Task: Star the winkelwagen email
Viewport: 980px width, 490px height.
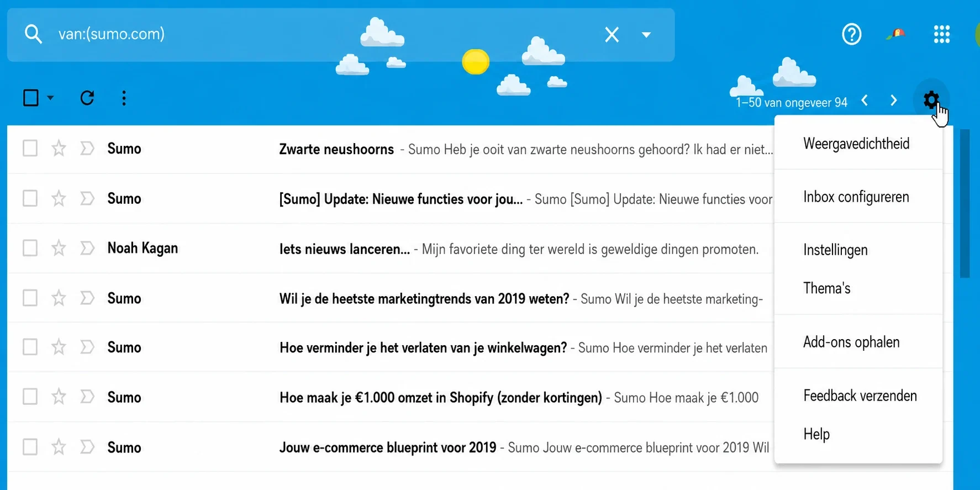Action: [x=59, y=347]
